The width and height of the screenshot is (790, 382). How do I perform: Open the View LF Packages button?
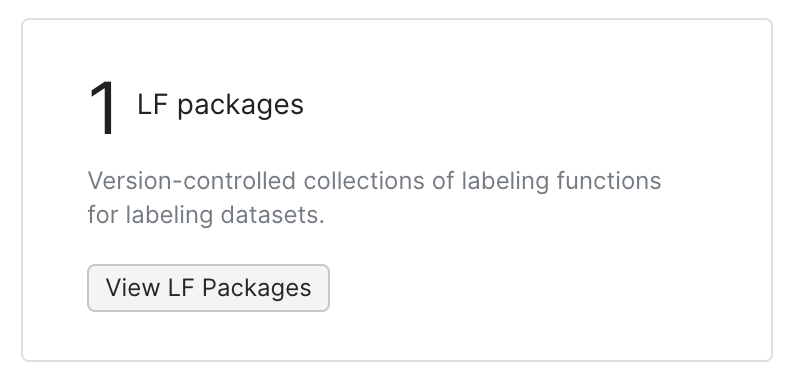coord(208,288)
